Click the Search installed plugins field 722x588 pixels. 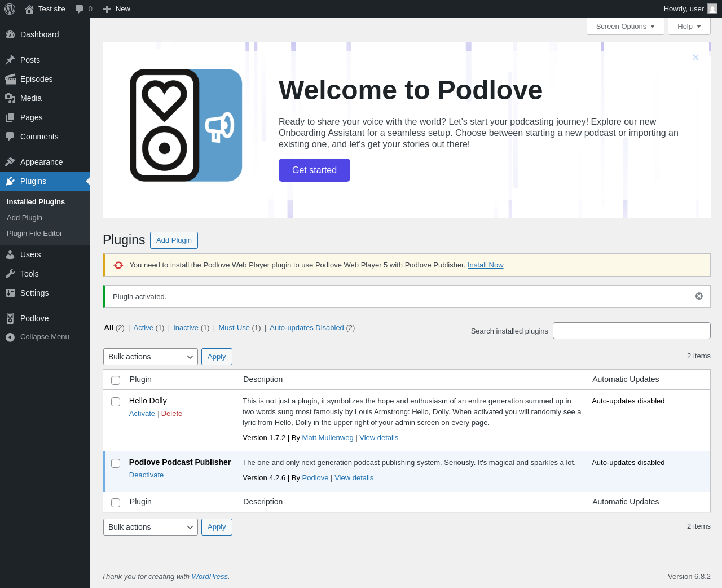pyautogui.click(x=631, y=331)
